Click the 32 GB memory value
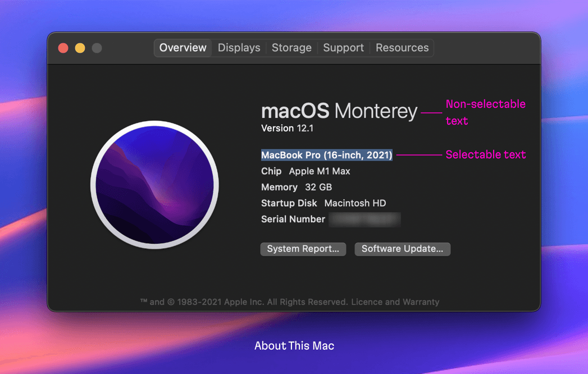Image resolution: width=588 pixels, height=374 pixels. [x=318, y=187]
